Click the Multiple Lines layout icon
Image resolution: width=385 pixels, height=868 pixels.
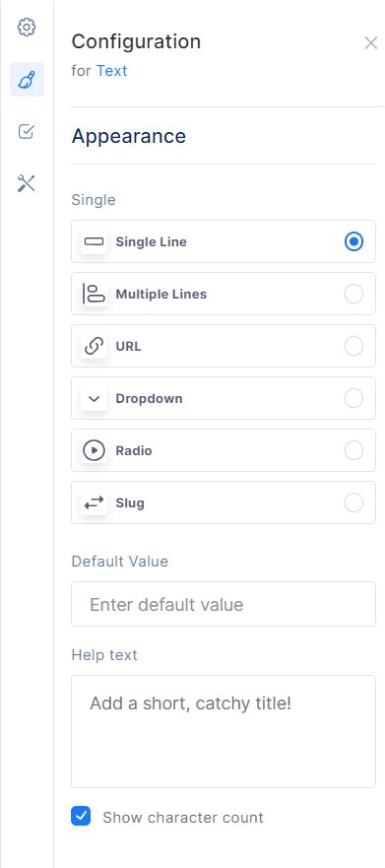95,294
